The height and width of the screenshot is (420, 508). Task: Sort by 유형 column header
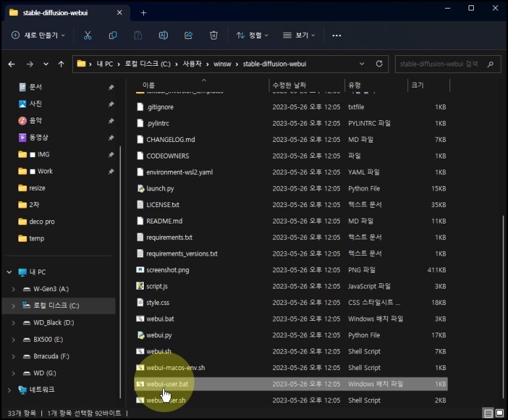pyautogui.click(x=354, y=85)
